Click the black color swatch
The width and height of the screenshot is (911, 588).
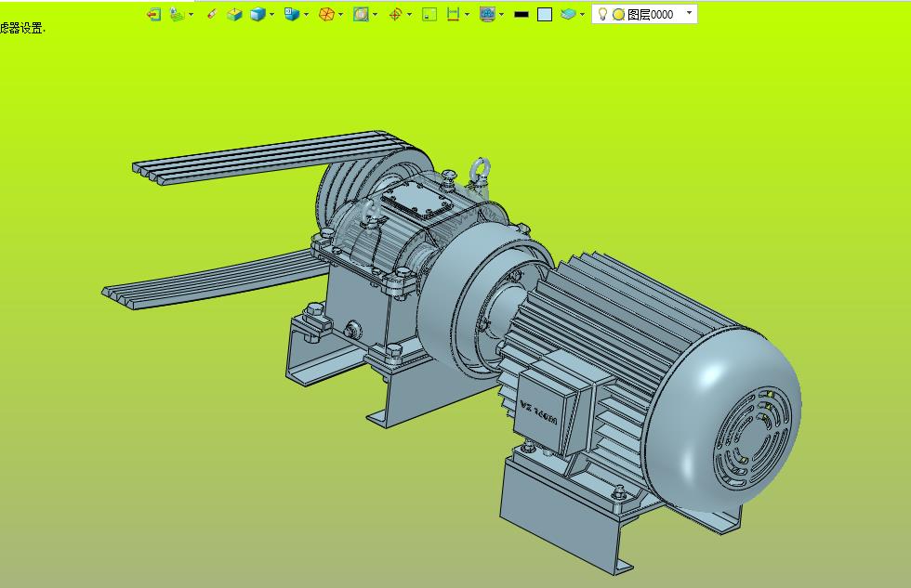[522, 14]
